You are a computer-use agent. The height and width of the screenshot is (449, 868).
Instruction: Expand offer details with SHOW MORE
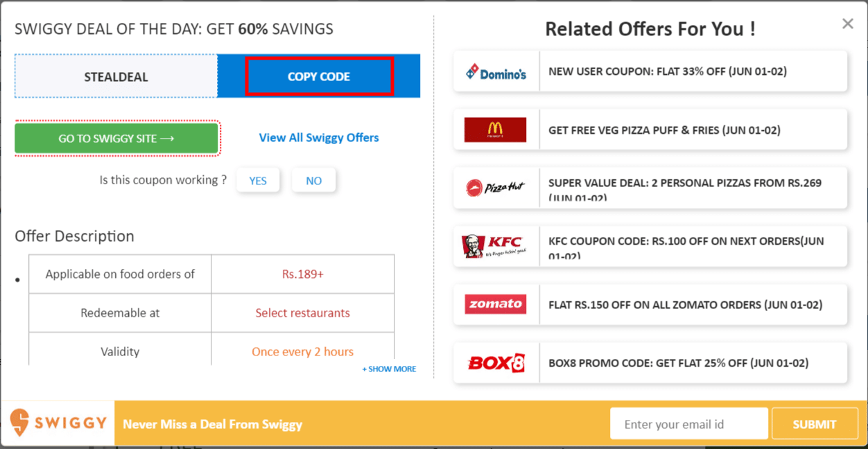click(389, 369)
